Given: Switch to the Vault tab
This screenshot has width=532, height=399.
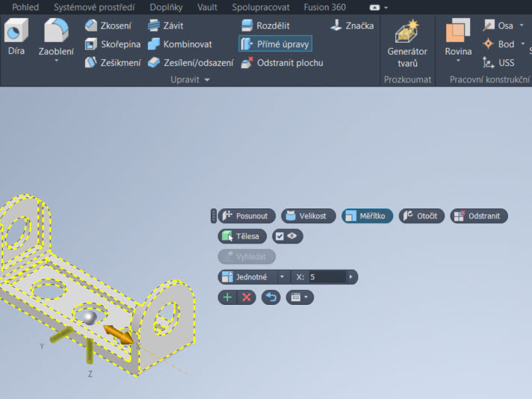Looking at the screenshot, I should point(207,7).
